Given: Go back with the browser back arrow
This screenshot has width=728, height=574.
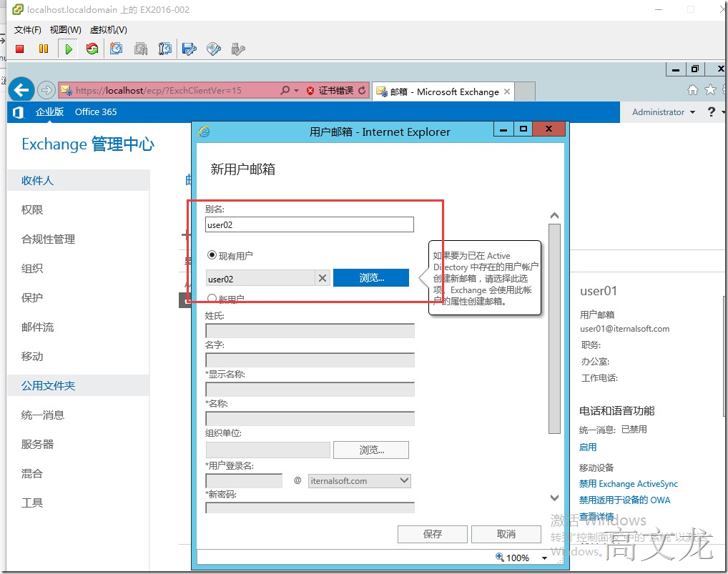Looking at the screenshot, I should tap(21, 90).
